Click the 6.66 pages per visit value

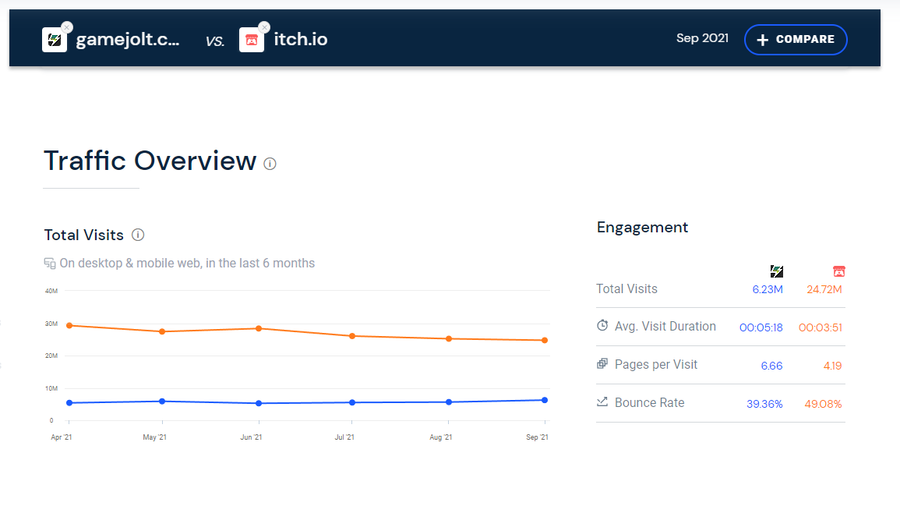[x=772, y=366]
